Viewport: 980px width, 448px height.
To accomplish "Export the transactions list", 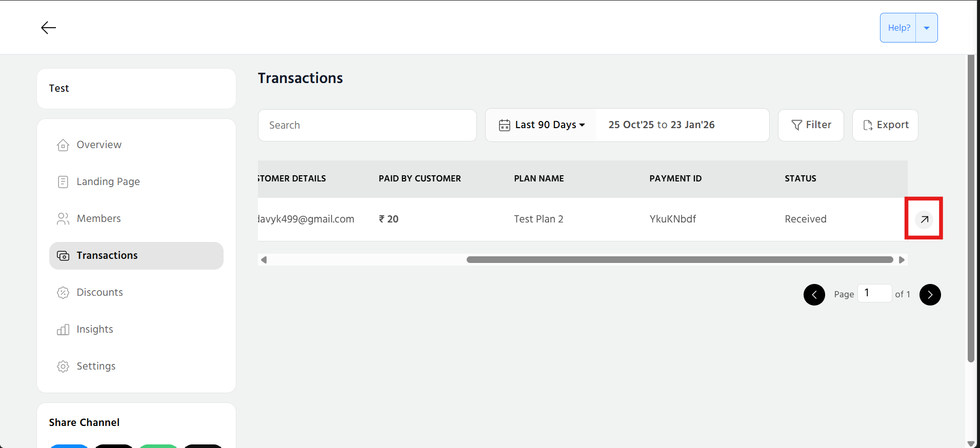I will pos(885,125).
